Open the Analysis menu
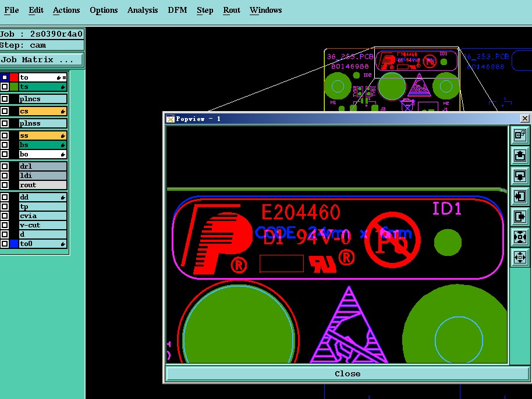This screenshot has width=532, height=399. click(x=143, y=10)
